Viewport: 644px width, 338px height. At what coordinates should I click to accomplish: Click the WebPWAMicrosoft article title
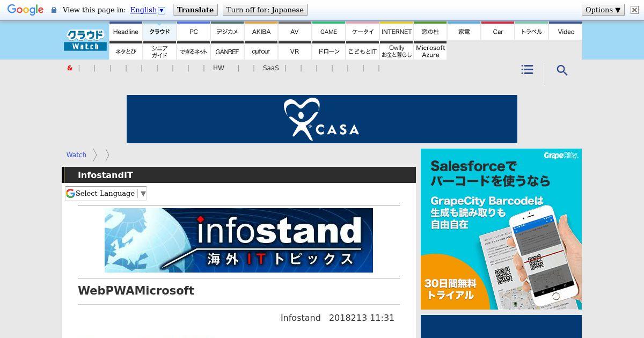tap(136, 290)
